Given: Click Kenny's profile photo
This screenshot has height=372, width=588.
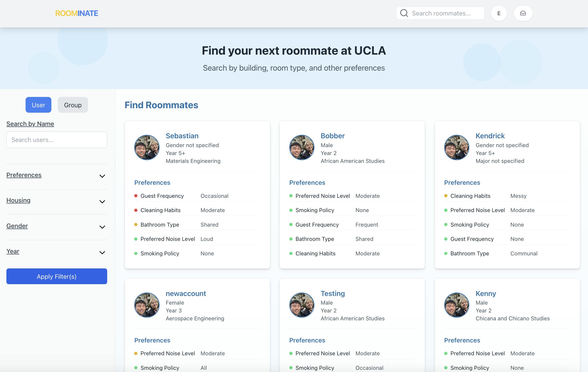Looking at the screenshot, I should click(457, 305).
